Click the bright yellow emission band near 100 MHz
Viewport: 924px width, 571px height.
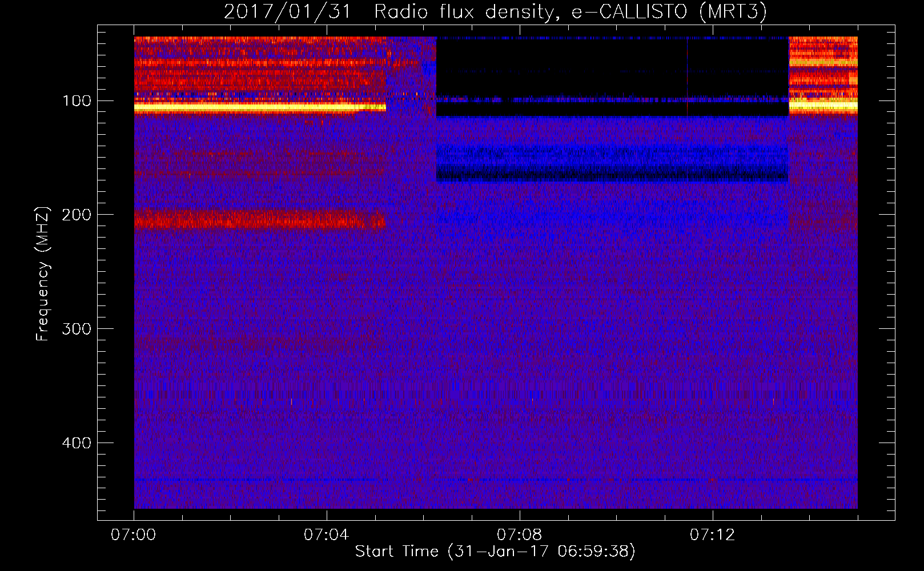pos(260,107)
